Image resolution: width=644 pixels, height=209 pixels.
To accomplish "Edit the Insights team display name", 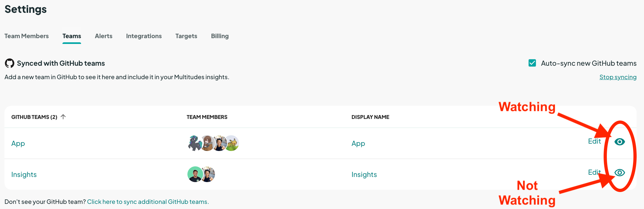I will (594, 172).
